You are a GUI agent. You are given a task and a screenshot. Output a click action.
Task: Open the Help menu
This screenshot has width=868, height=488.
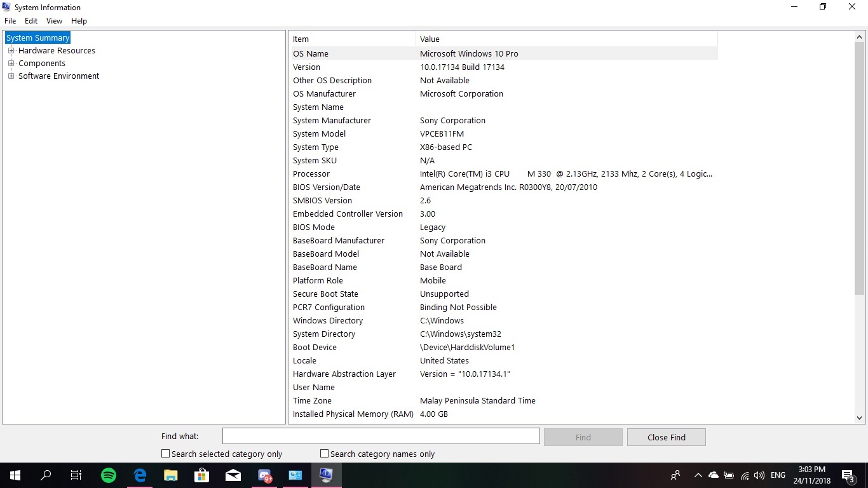(x=79, y=21)
